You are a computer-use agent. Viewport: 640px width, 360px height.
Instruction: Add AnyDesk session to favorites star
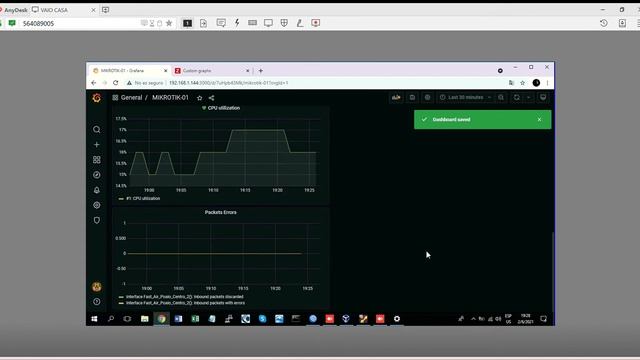[x=169, y=23]
